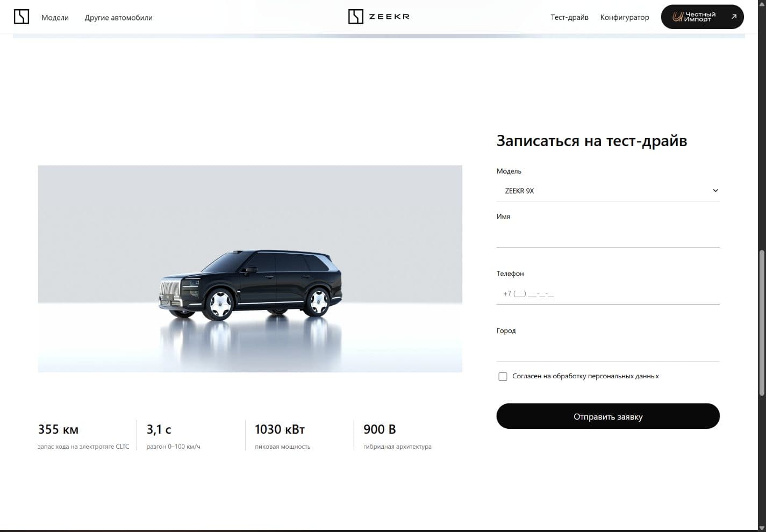The image size is (766, 532).
Task: Expand the Модель dropdown showing ZEEKR 9X
Action: pyautogui.click(x=608, y=191)
